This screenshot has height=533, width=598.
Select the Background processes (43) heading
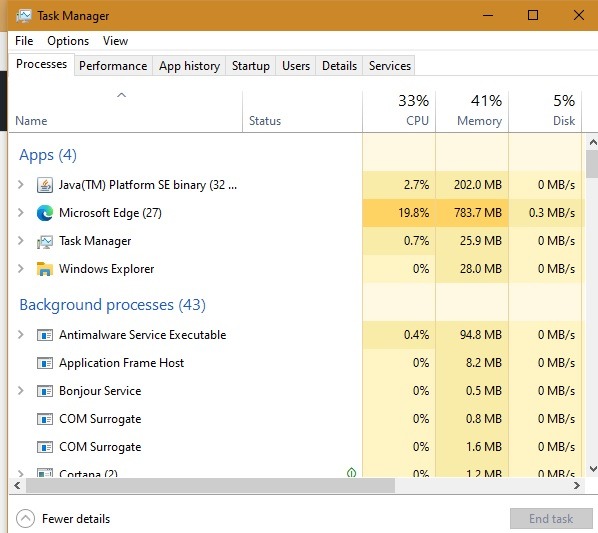coord(113,305)
